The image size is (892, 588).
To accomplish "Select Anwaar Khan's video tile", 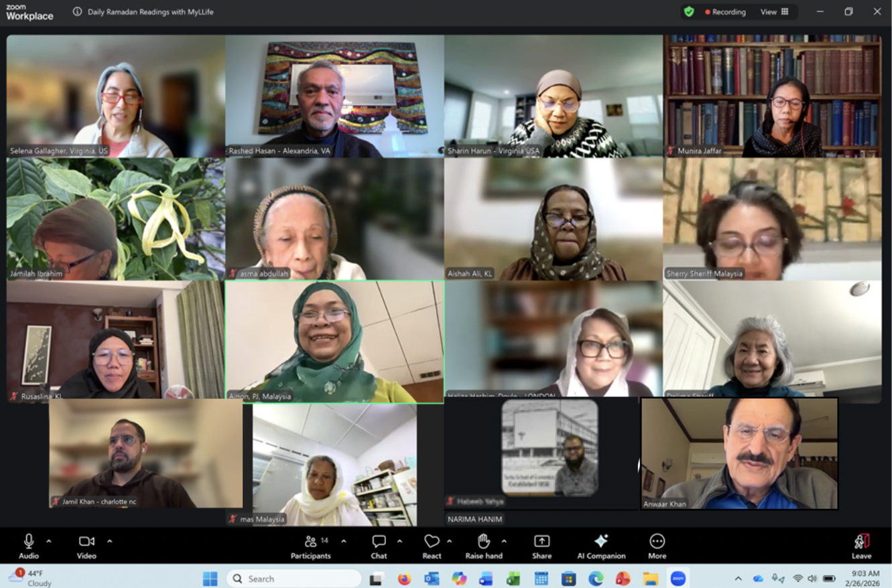I will point(739,453).
